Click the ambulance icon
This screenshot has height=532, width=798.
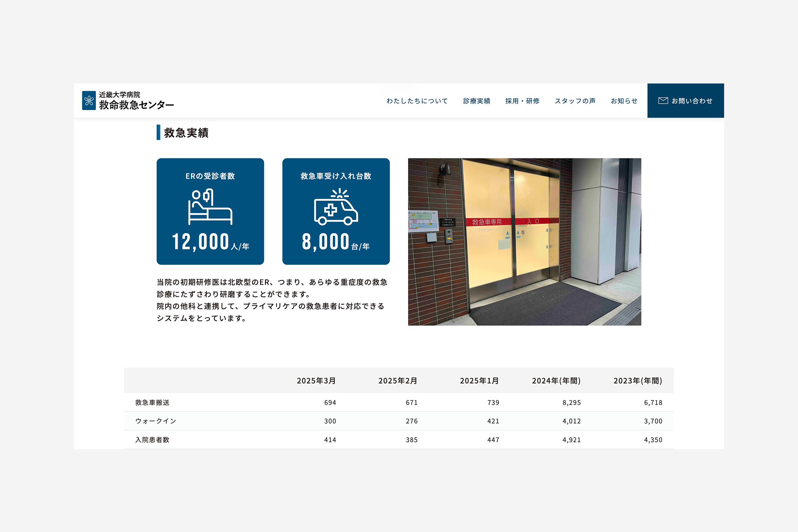[335, 207]
